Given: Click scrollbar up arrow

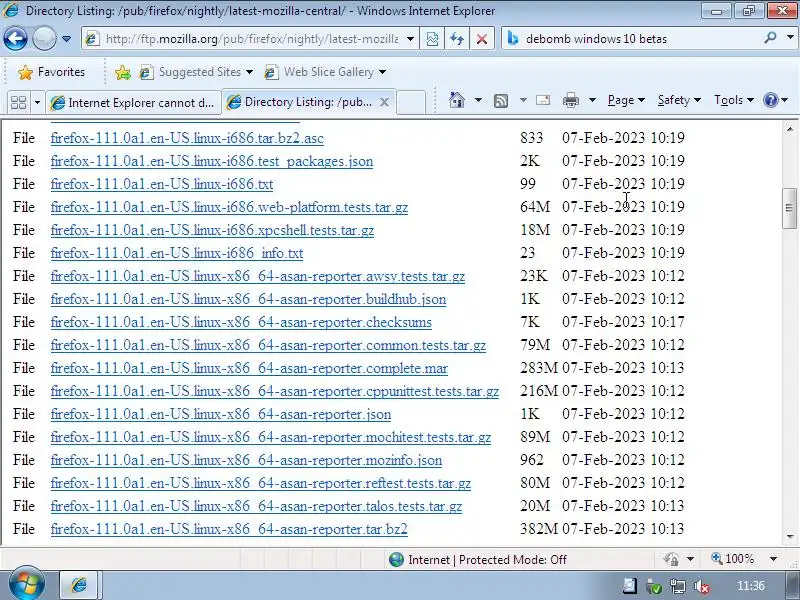Looking at the screenshot, I should coord(790,129).
